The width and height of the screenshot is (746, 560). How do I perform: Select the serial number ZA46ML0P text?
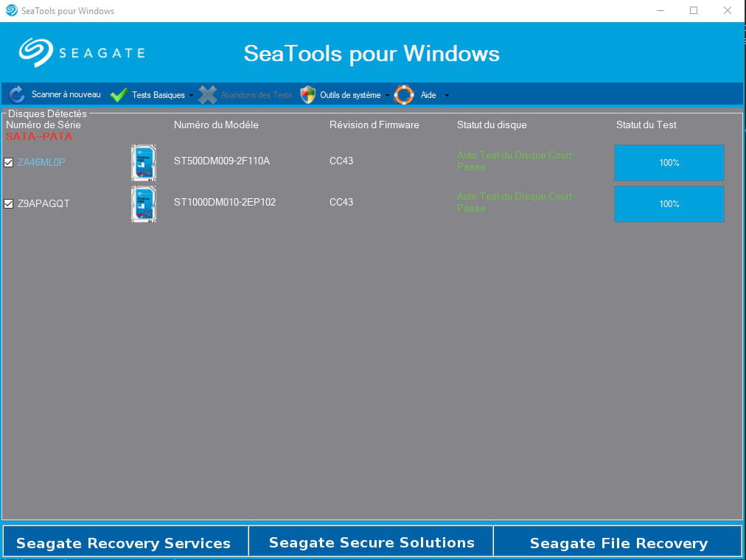41,162
